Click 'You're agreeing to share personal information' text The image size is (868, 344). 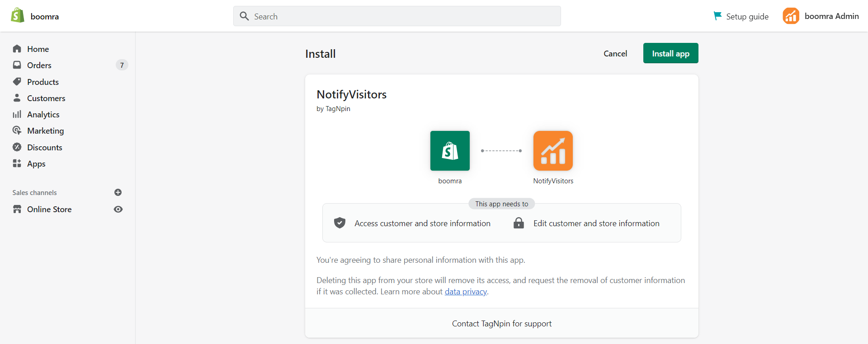[x=421, y=260]
